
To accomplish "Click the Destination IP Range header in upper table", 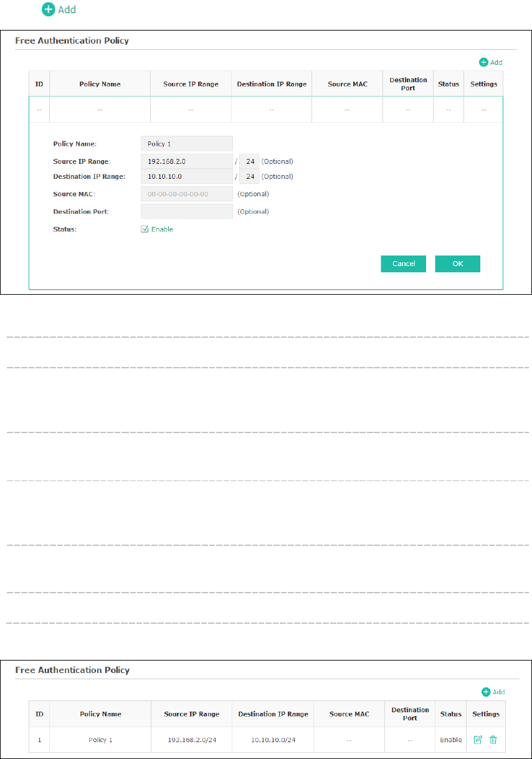I will [272, 84].
